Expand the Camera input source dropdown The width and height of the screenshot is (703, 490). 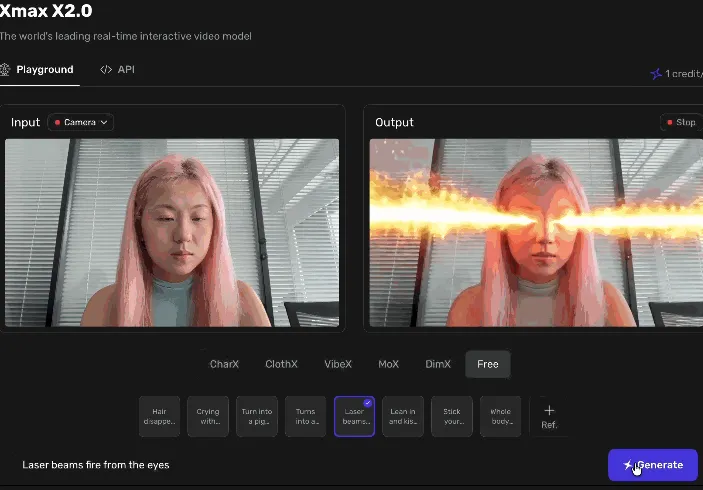pos(81,122)
